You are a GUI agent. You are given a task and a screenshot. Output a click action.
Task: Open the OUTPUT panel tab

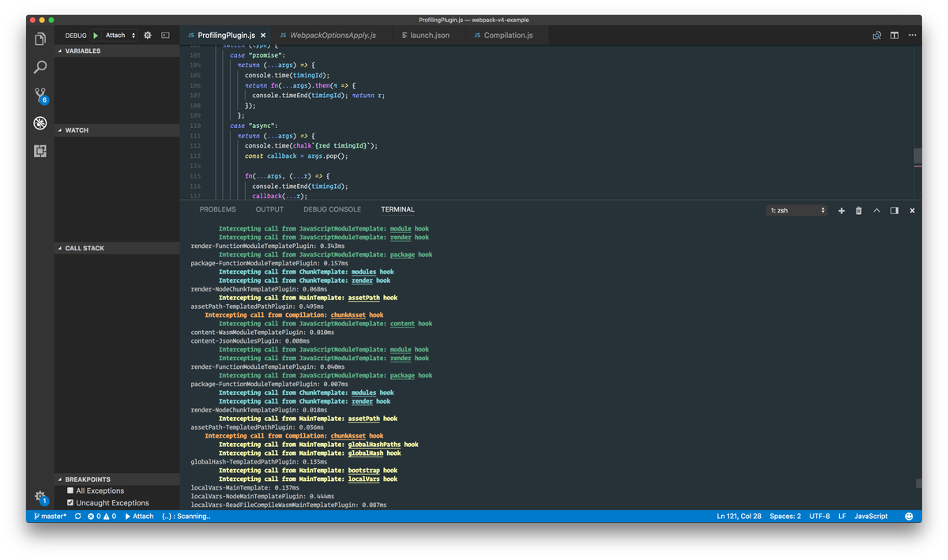269,210
